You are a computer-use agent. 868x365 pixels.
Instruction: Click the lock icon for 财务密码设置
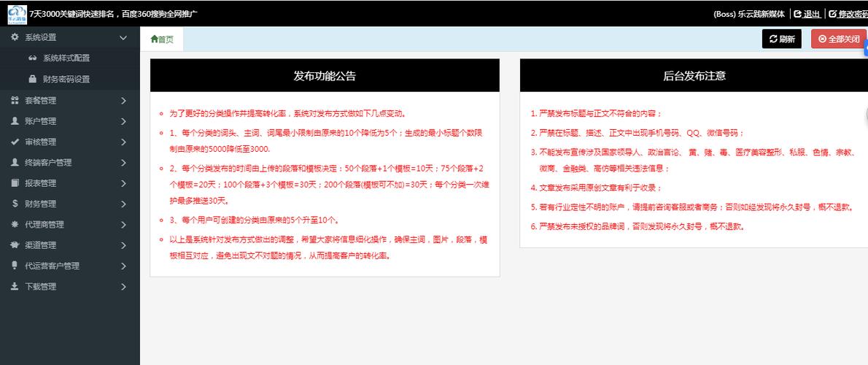32,79
